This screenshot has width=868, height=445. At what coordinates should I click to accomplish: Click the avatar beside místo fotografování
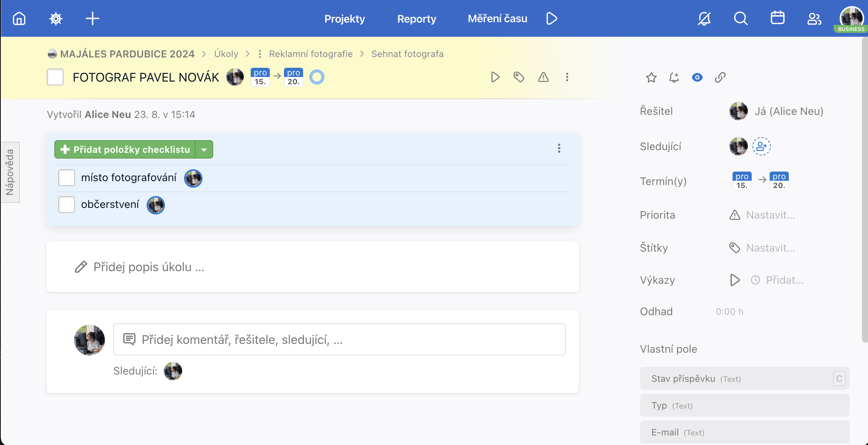pos(193,178)
